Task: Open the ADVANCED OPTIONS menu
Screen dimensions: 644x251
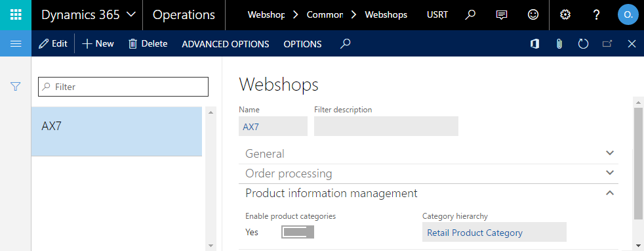Action: 226,43
